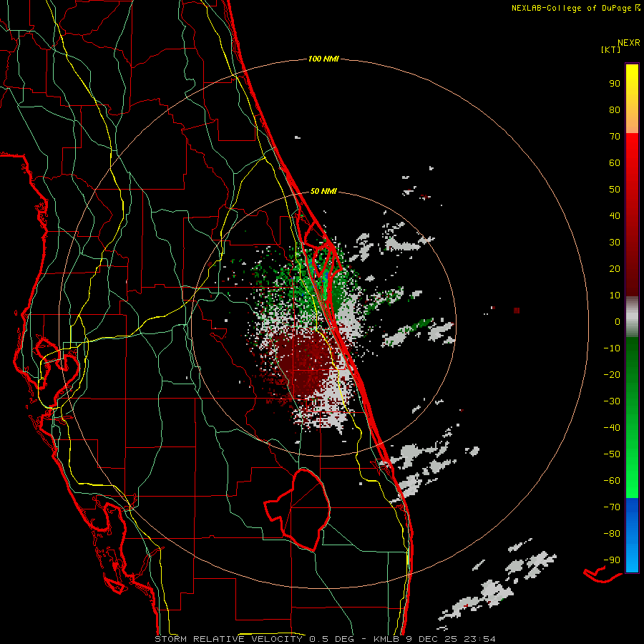Viewport: 644px width, 644px height.
Task: Click the 60 value on the velocity scale
Action: click(615, 162)
